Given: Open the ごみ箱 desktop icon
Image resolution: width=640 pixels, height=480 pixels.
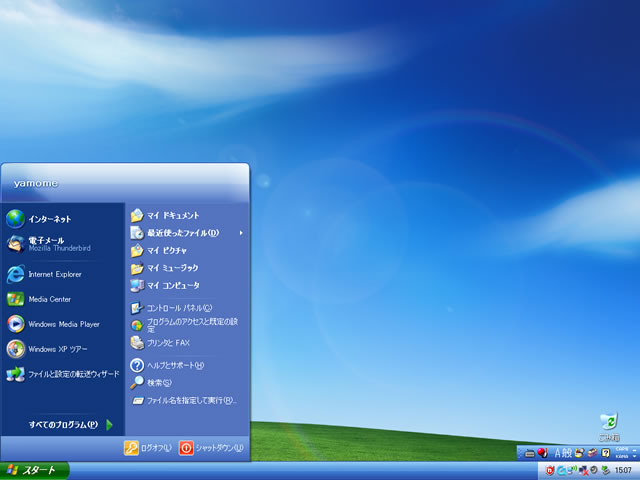Looking at the screenshot, I should coord(609,427).
